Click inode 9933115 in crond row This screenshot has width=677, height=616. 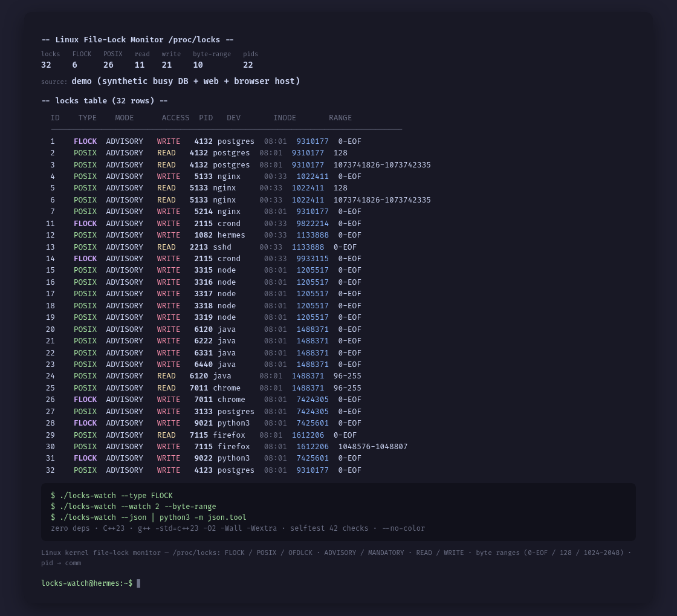[x=312, y=259]
